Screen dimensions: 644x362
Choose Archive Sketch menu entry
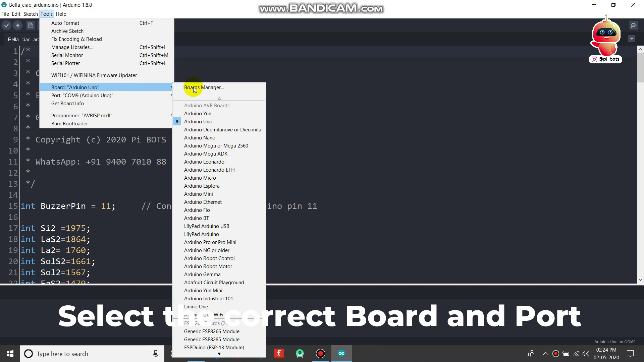(107, 31)
